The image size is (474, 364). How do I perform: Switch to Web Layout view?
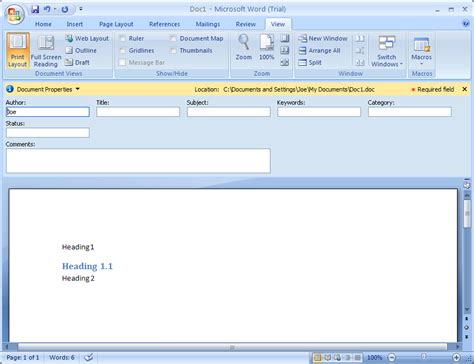[87, 38]
